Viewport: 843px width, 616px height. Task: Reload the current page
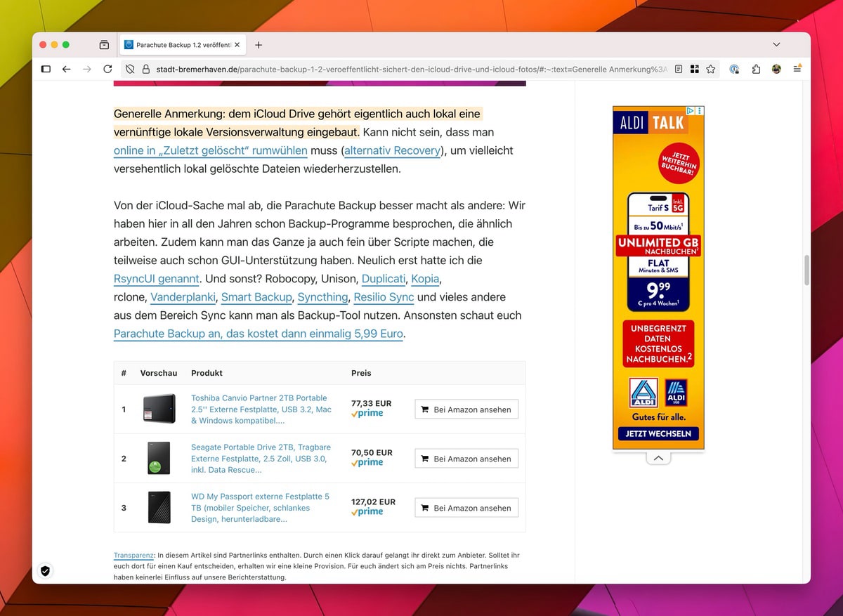107,69
